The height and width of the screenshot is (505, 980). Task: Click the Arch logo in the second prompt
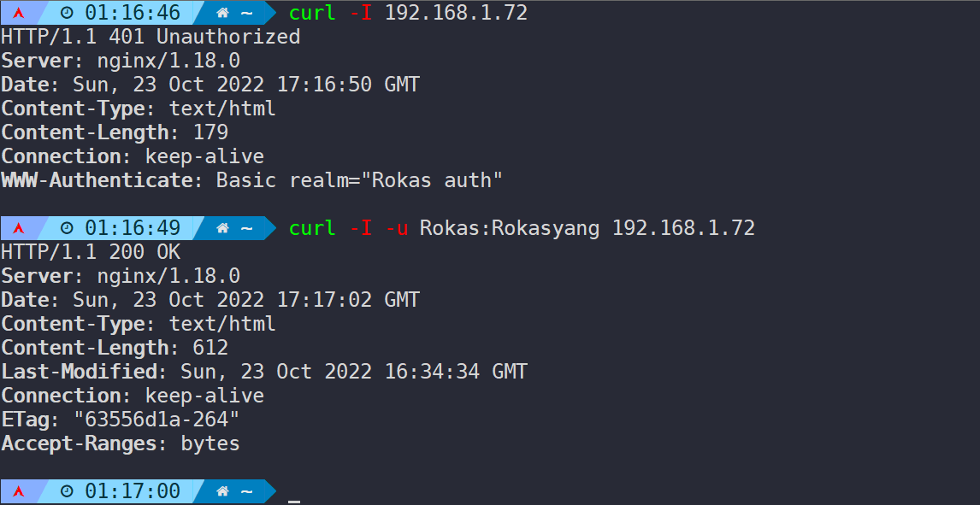[x=19, y=228]
